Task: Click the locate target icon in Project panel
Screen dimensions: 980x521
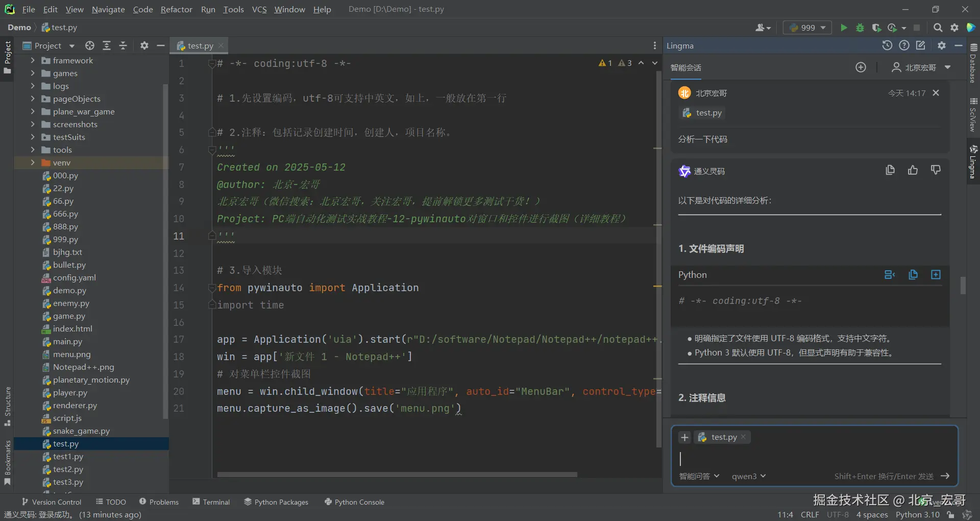Action: click(x=90, y=45)
